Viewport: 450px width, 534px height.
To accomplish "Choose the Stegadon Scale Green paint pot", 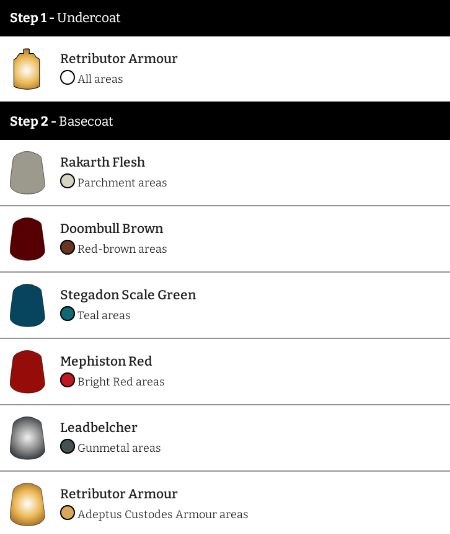I will [x=27, y=305].
